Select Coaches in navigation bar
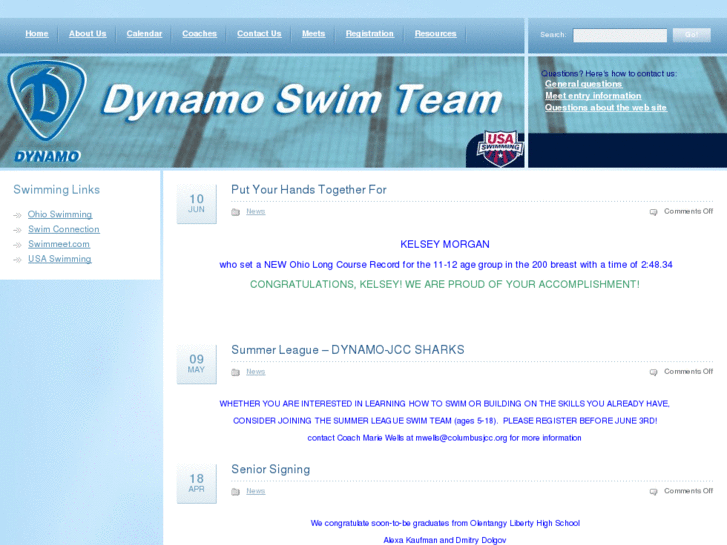Image resolution: width=727 pixels, height=545 pixels. click(x=199, y=33)
